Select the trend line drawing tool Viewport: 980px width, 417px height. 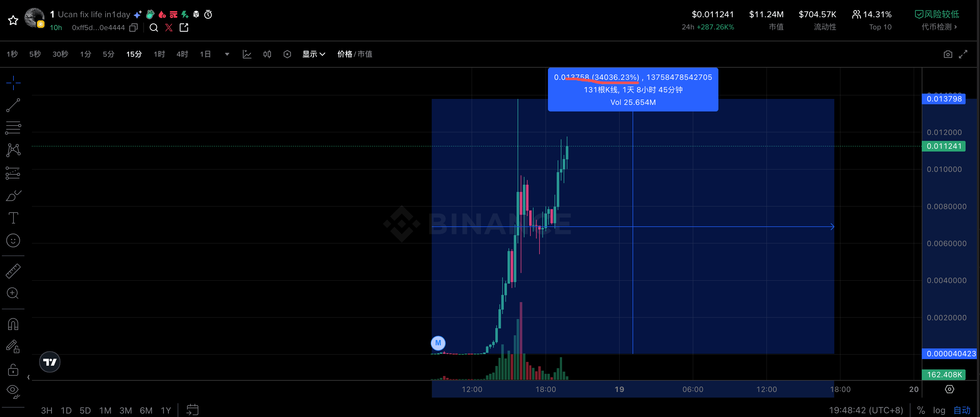click(x=13, y=105)
